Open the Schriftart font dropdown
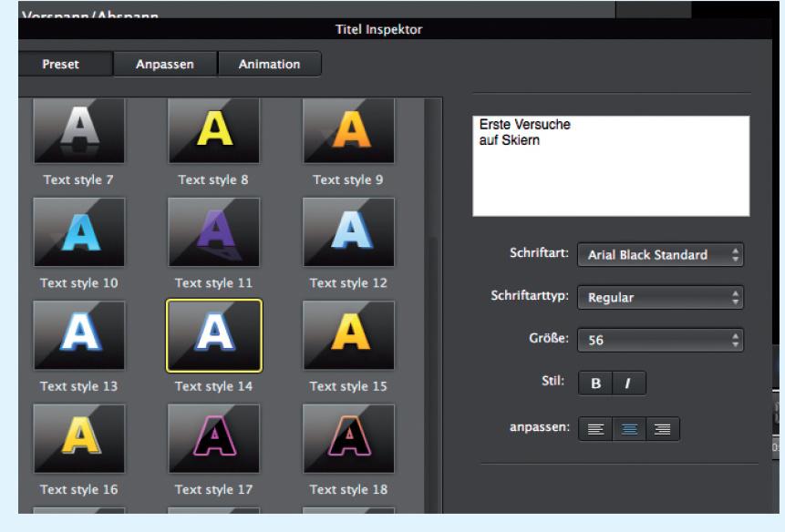 660,255
